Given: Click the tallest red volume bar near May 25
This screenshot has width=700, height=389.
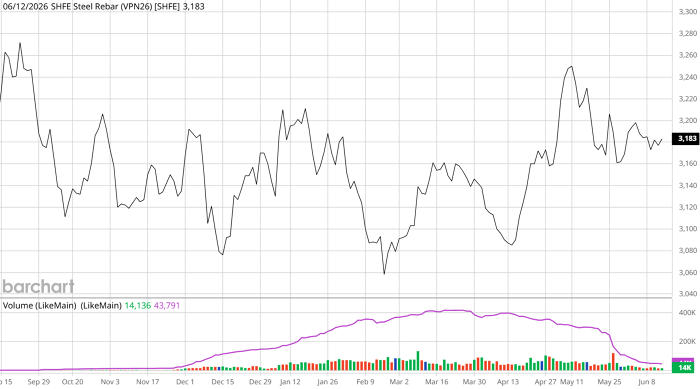Looking at the screenshot, I should 613,362.
